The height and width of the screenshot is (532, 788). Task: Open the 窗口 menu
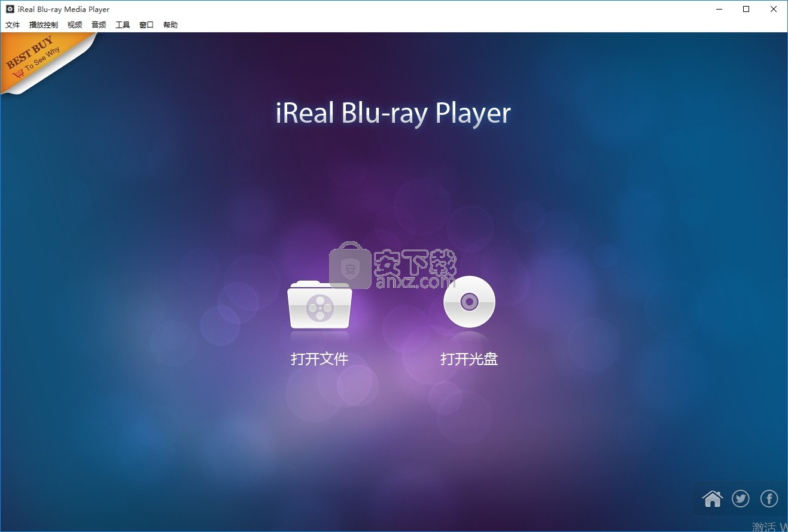147,25
